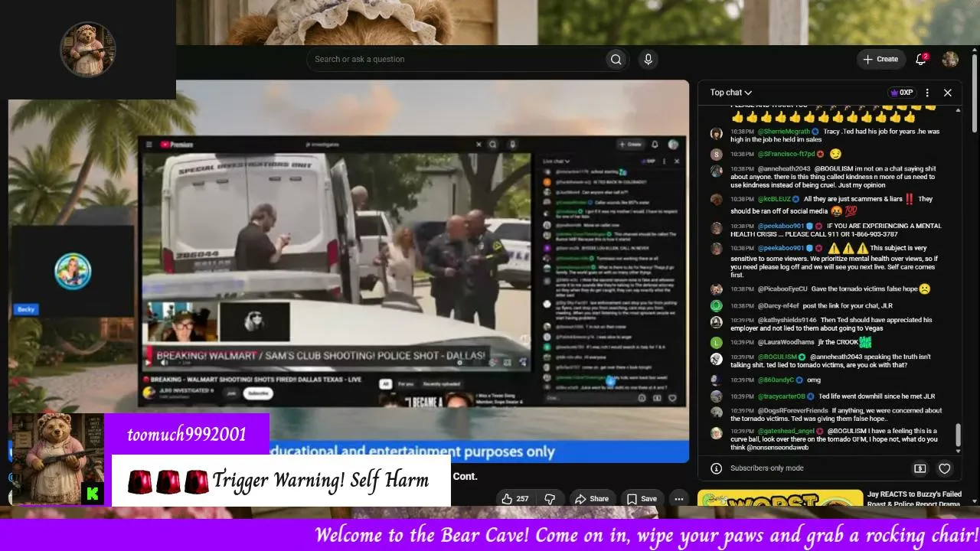Click the green L avatar beside @LauraWoodhams
Image resolution: width=980 pixels, height=551 pixels.
(716, 343)
